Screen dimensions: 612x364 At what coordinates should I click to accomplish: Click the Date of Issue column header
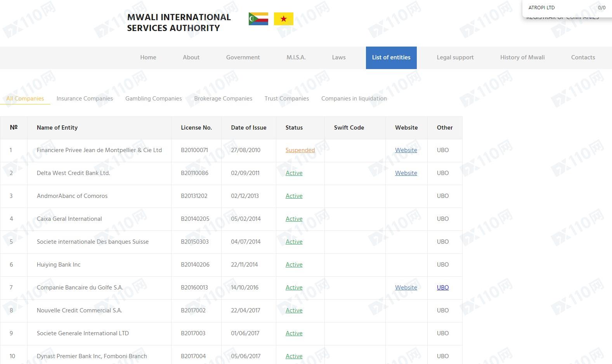248,128
